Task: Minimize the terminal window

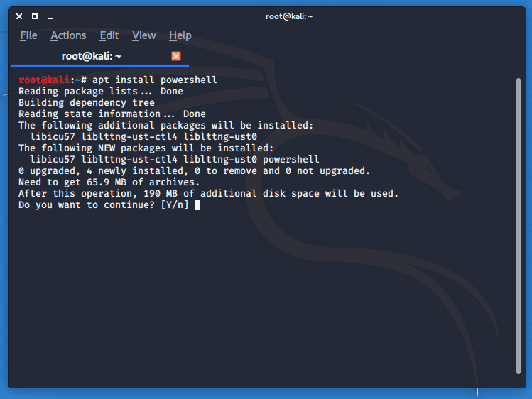Action: 50,17
